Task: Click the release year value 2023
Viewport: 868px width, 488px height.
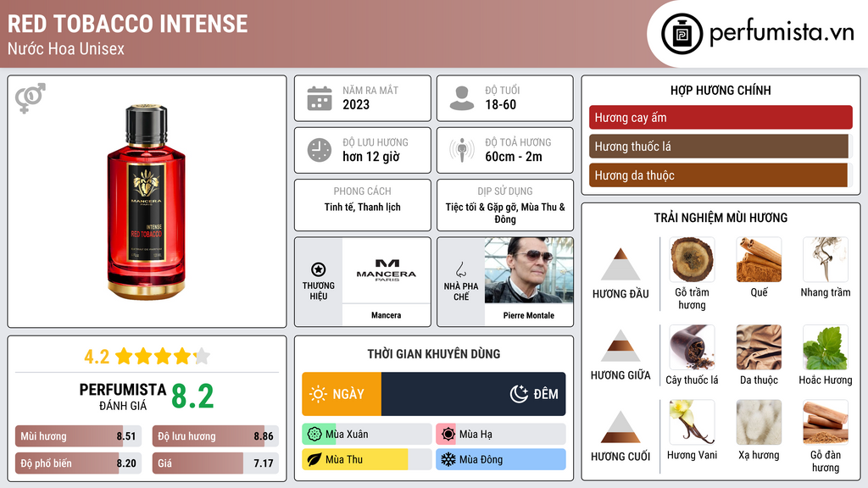Action: [x=356, y=104]
